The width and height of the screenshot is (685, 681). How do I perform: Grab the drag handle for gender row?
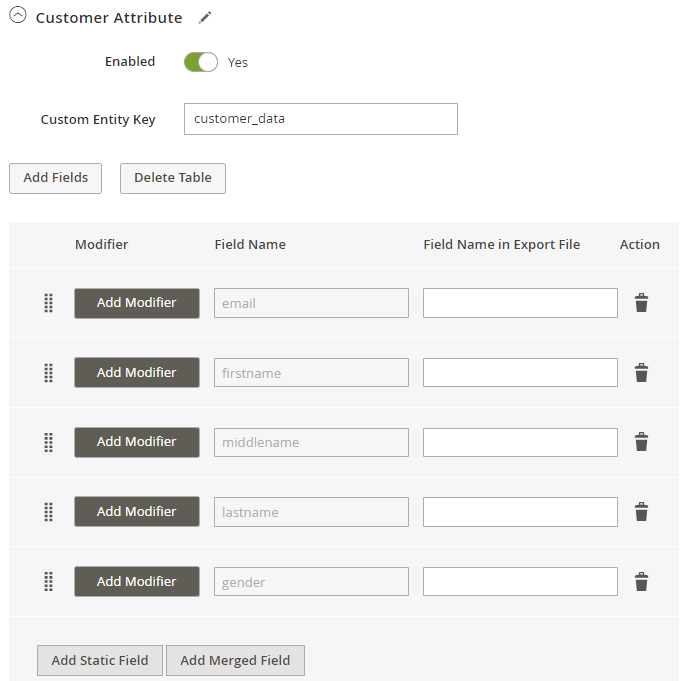click(48, 581)
